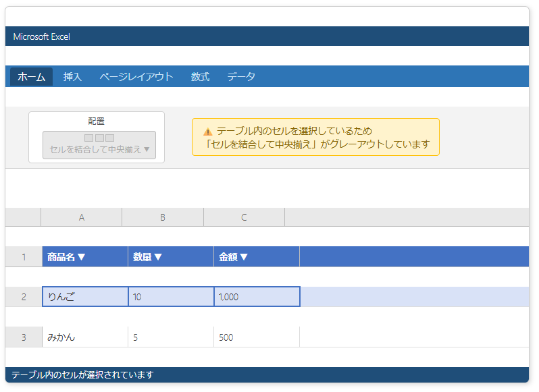Click the cell with value 1,000

pos(257,297)
